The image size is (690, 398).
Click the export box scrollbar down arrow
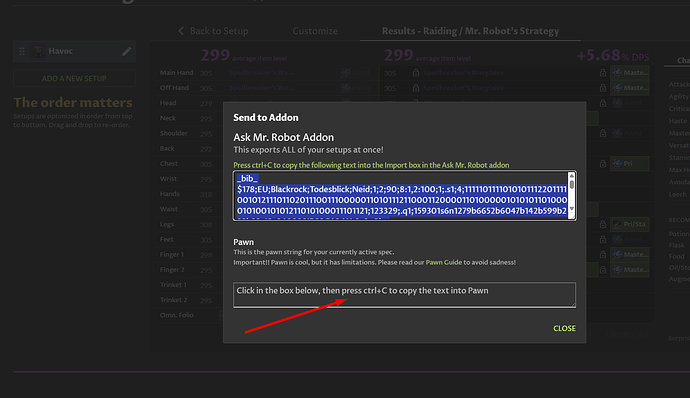point(572,209)
